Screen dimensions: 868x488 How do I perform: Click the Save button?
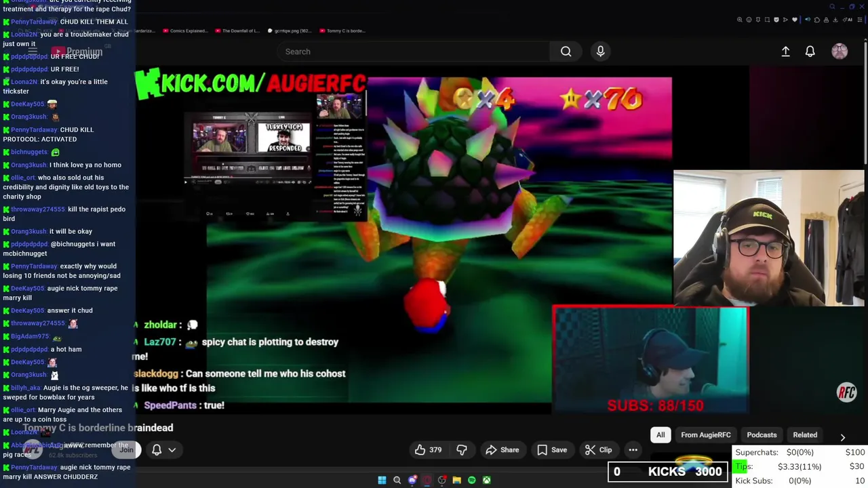[552, 449]
